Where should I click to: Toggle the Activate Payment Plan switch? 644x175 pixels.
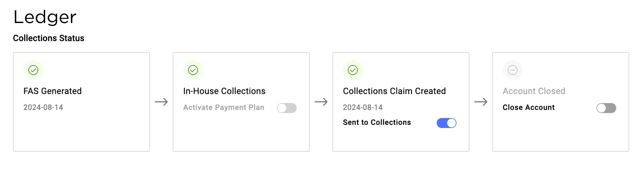(x=287, y=108)
